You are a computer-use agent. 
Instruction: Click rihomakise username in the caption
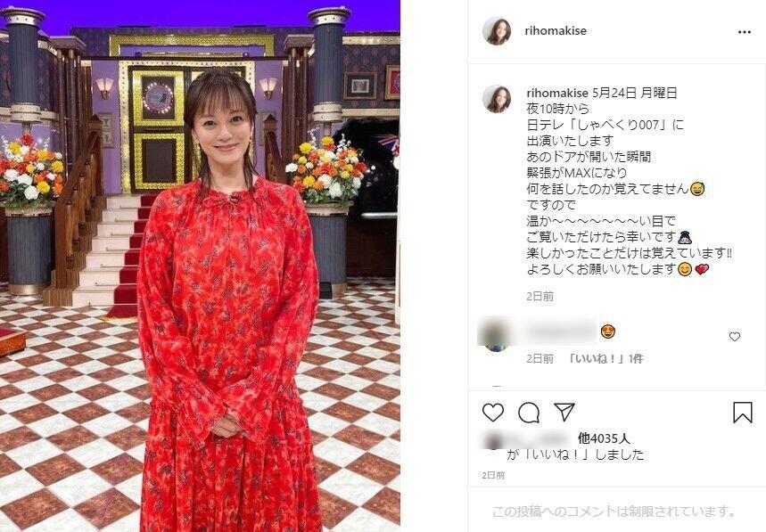coord(557,93)
